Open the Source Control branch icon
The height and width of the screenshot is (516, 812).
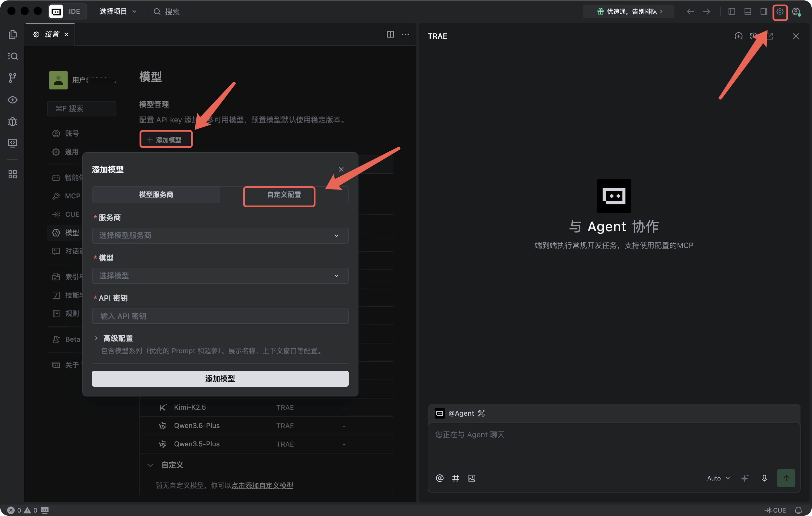pyautogui.click(x=13, y=78)
